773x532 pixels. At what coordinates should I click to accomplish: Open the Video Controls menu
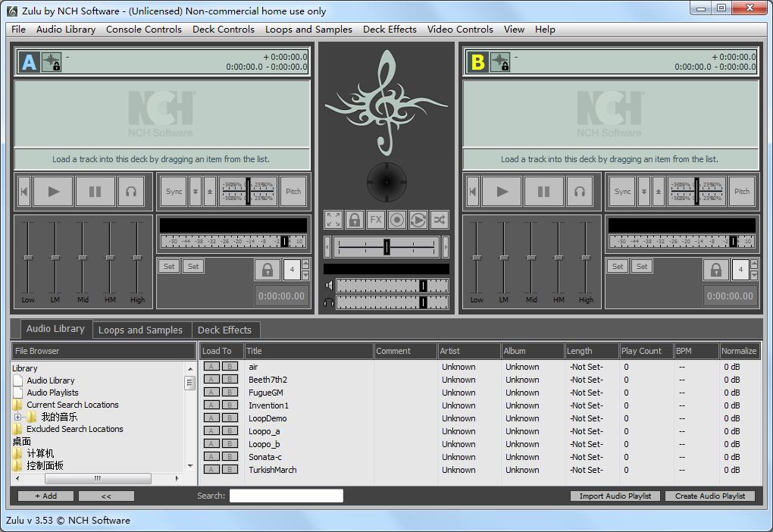click(x=460, y=29)
